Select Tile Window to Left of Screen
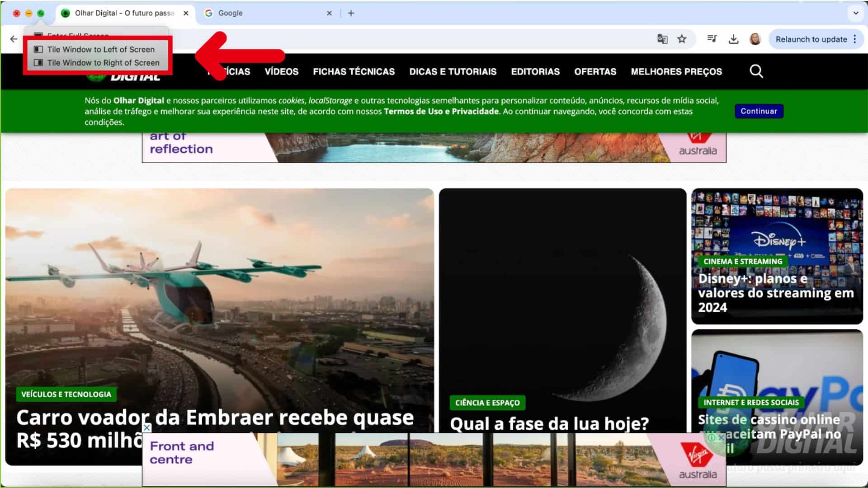 [x=95, y=49]
